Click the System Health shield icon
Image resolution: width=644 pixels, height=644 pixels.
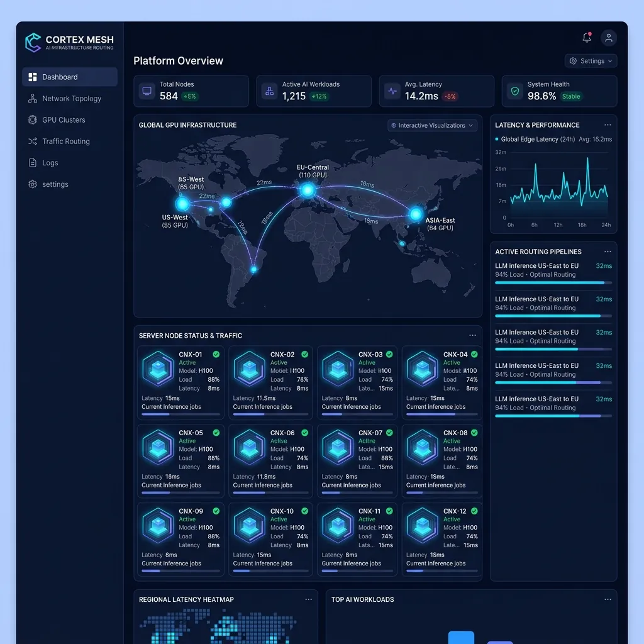click(x=514, y=91)
